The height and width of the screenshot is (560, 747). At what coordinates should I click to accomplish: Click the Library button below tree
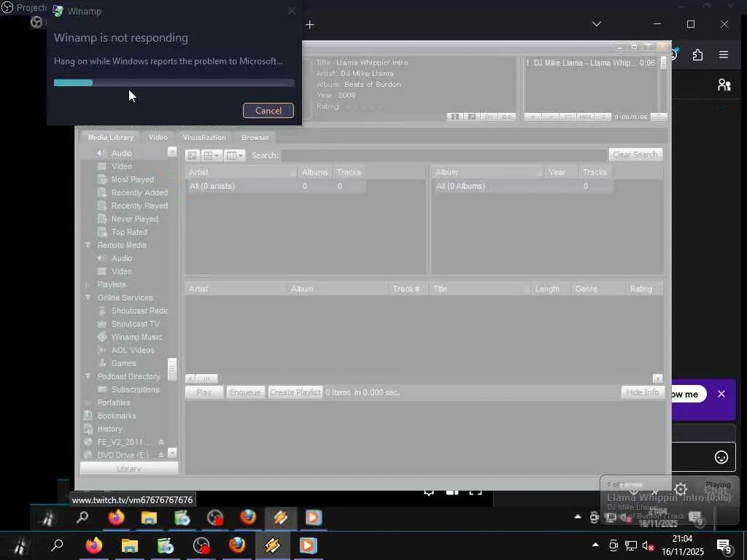coord(129,469)
